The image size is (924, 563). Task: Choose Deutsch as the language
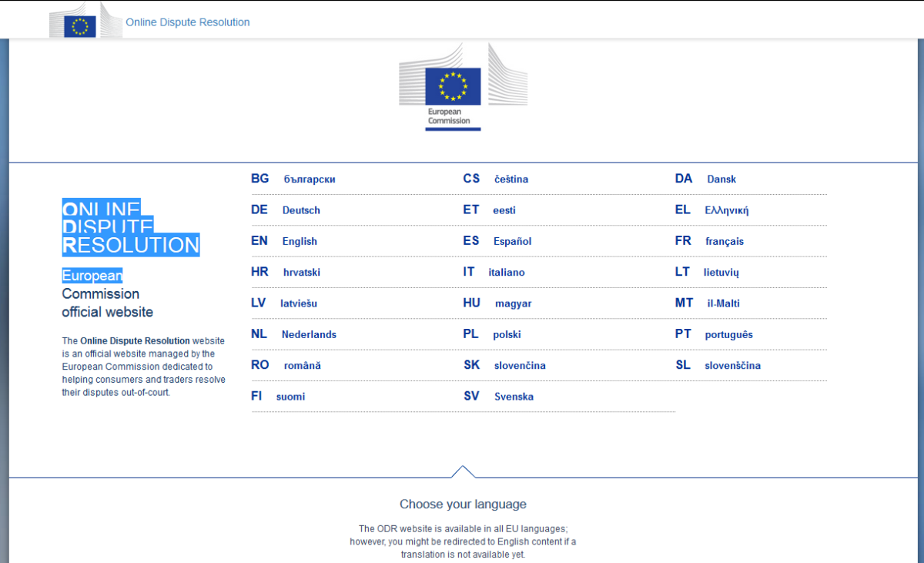[x=301, y=210]
